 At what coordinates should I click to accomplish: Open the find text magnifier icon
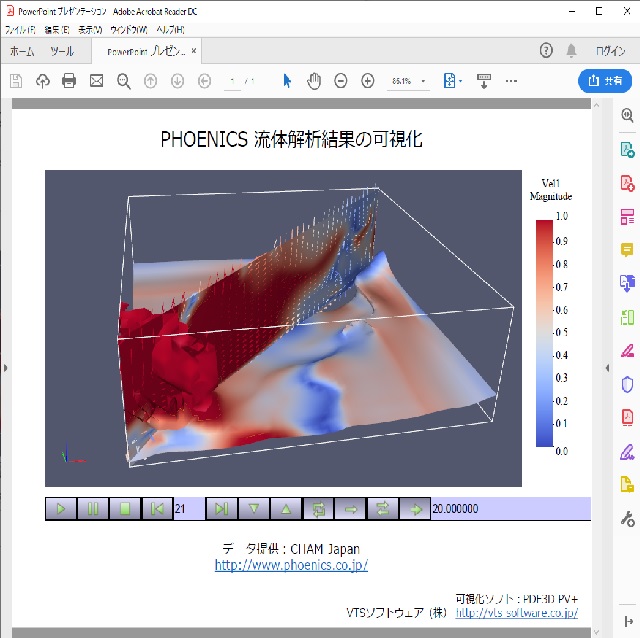[x=123, y=81]
